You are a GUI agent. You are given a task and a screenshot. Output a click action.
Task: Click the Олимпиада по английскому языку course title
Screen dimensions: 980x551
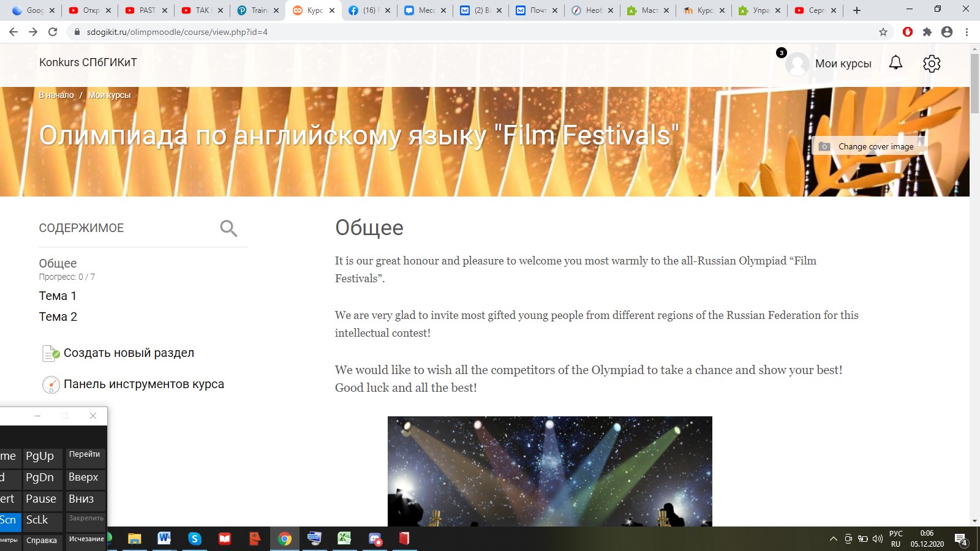(360, 135)
